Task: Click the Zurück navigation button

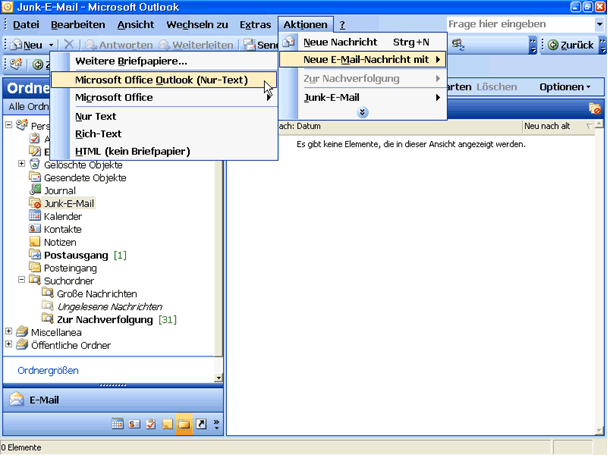Action: click(x=571, y=45)
